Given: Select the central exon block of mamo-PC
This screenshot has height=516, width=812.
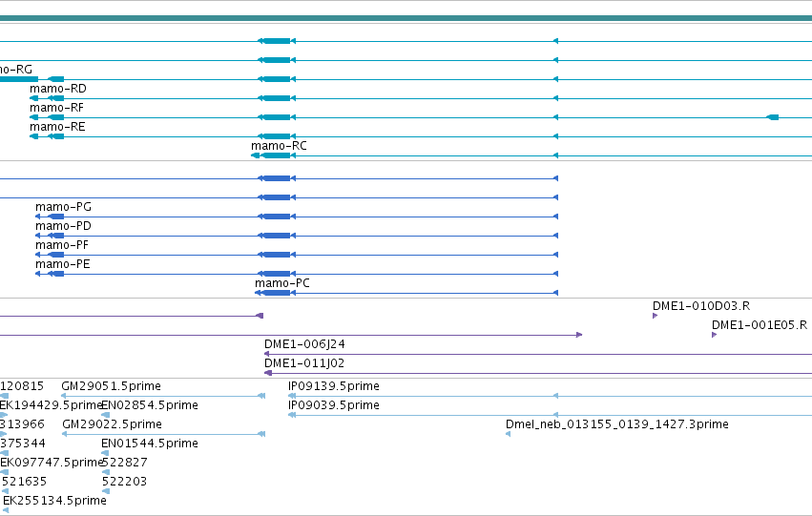Looking at the screenshot, I should pyautogui.click(x=277, y=293).
